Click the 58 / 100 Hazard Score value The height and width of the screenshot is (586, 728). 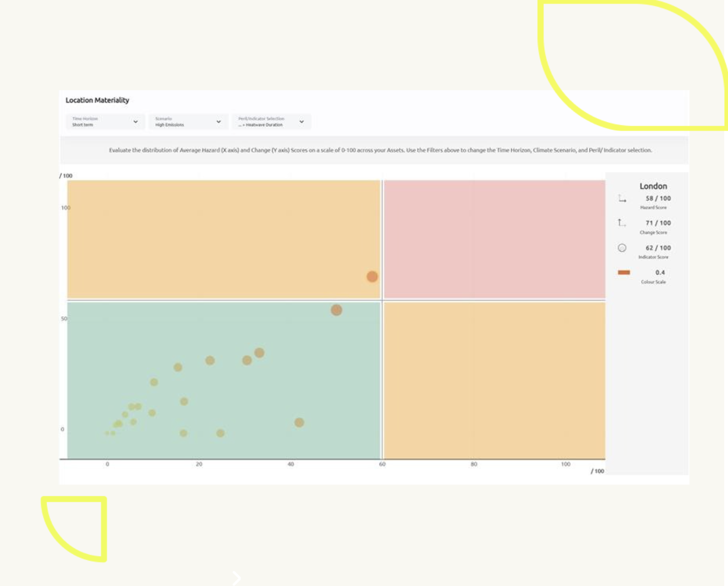[x=658, y=199]
